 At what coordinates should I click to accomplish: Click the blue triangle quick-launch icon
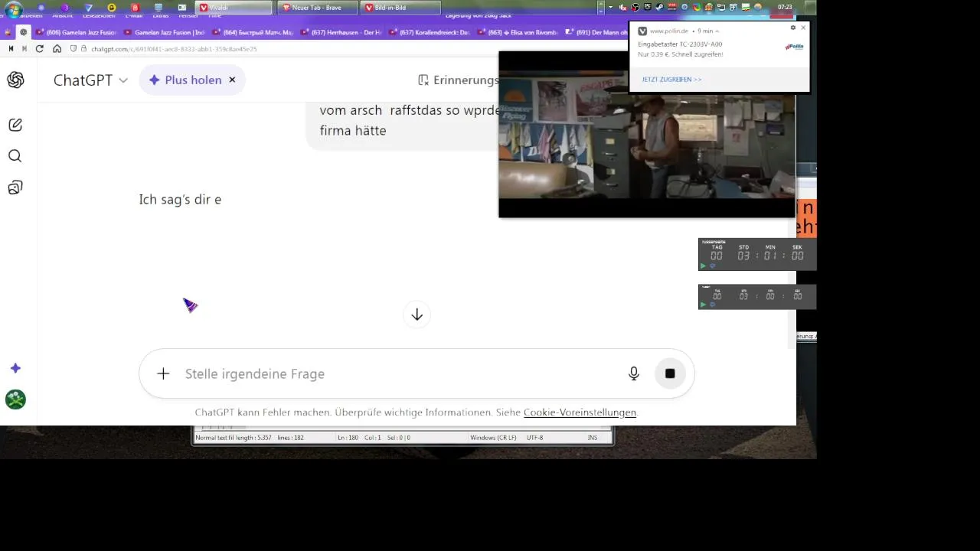[89, 8]
